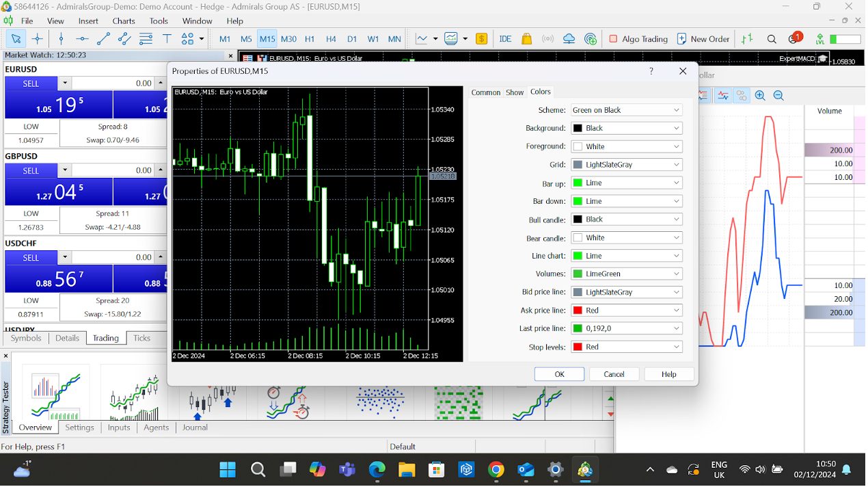The image size is (868, 487).
Task: Open the Background color dropdown
Action: (x=627, y=128)
